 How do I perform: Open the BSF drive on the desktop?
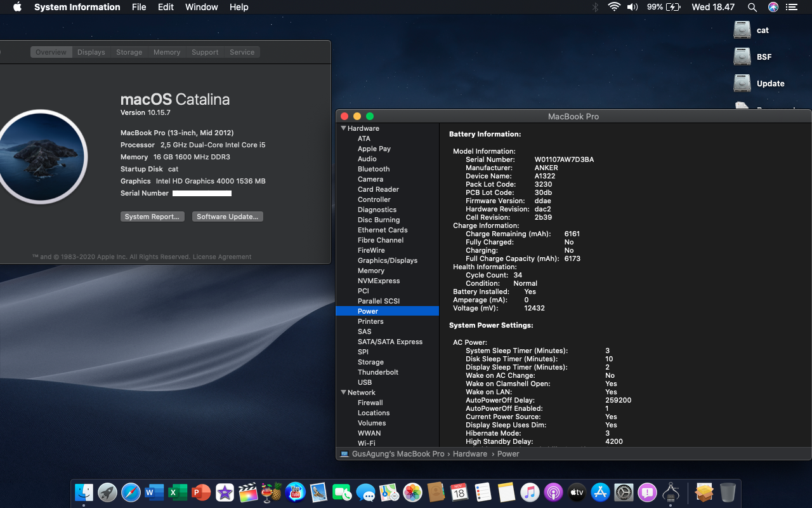[742, 57]
